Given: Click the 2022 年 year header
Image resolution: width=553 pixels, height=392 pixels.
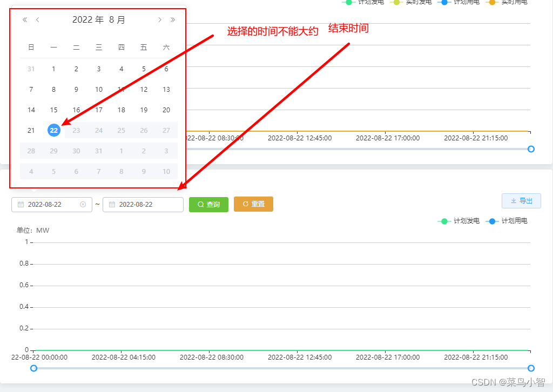Looking at the screenshot, I should point(88,20).
